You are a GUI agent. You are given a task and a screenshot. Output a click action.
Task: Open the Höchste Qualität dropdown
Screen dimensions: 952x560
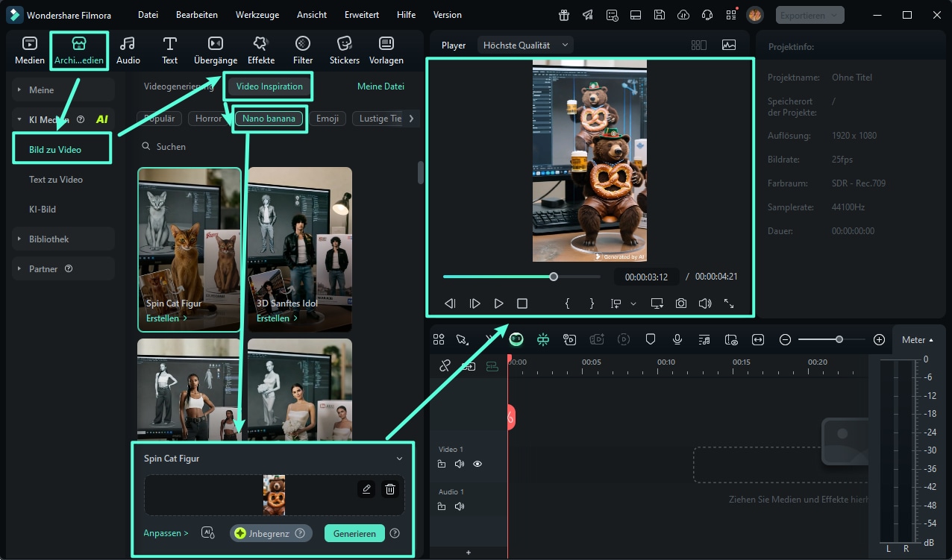(525, 45)
